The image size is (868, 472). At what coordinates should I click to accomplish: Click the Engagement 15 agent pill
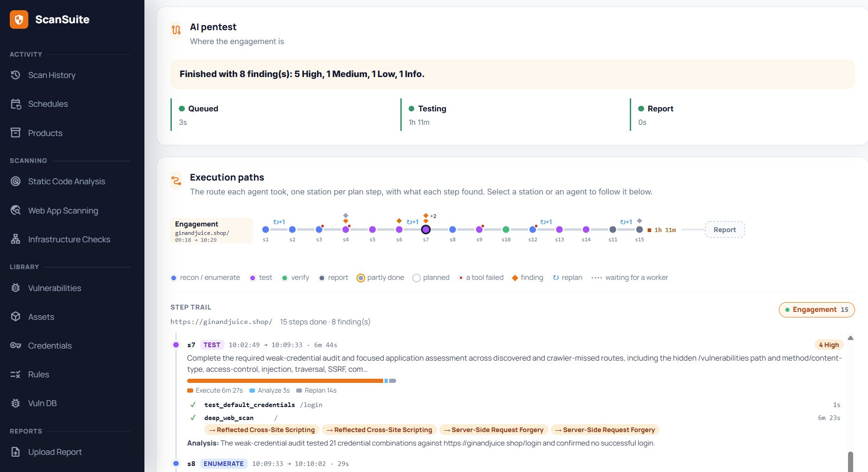pyautogui.click(x=817, y=310)
